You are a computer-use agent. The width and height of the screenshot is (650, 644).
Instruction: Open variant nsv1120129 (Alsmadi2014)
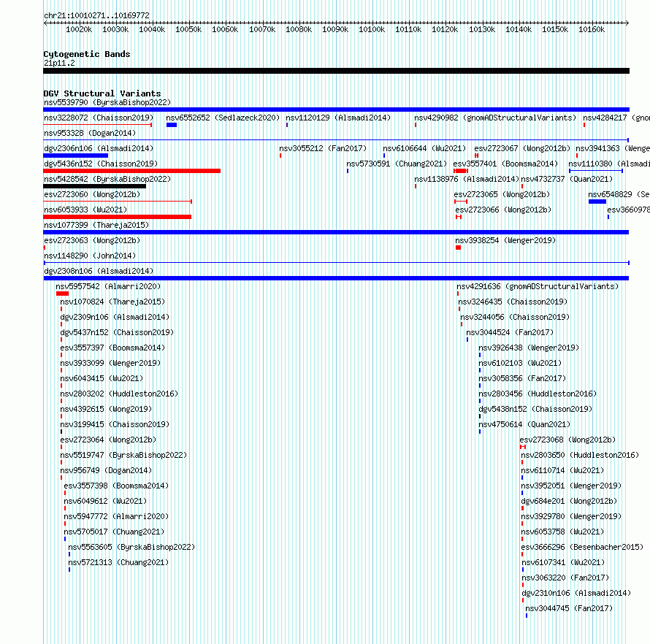click(338, 118)
